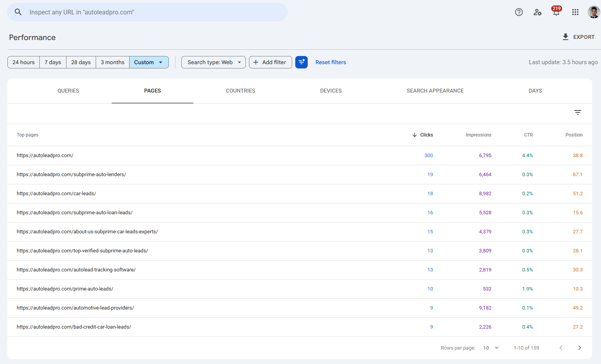601x364 pixels.
Task: Switch to the Queries tab
Action: point(68,91)
